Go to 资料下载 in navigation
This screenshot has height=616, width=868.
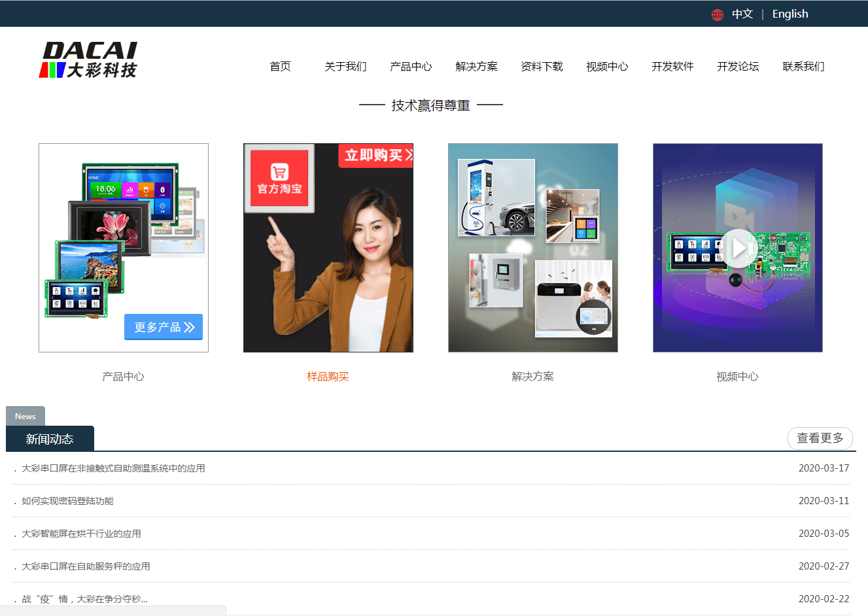(x=542, y=67)
